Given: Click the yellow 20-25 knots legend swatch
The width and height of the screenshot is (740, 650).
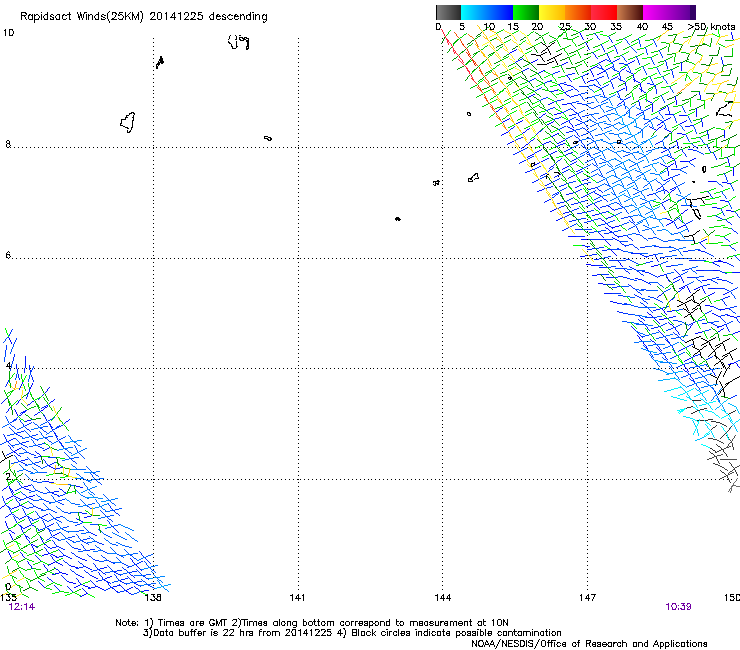Looking at the screenshot, I should (x=552, y=12).
